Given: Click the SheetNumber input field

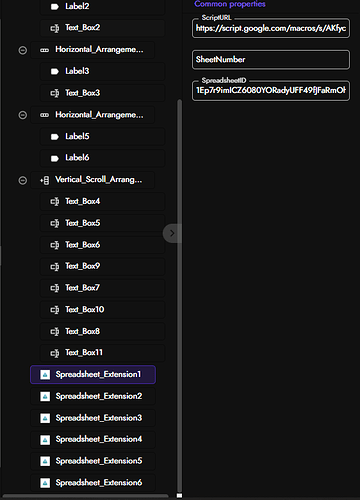Looking at the screenshot, I should click(x=271, y=60).
